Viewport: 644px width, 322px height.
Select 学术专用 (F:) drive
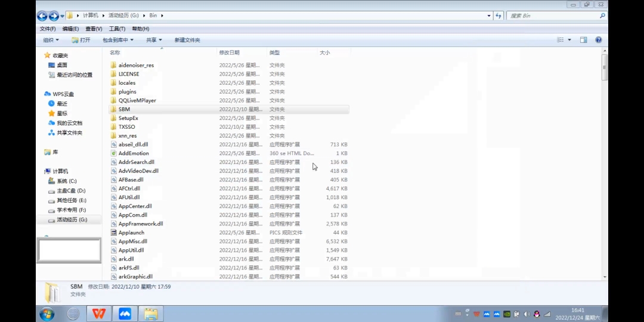[x=72, y=210]
